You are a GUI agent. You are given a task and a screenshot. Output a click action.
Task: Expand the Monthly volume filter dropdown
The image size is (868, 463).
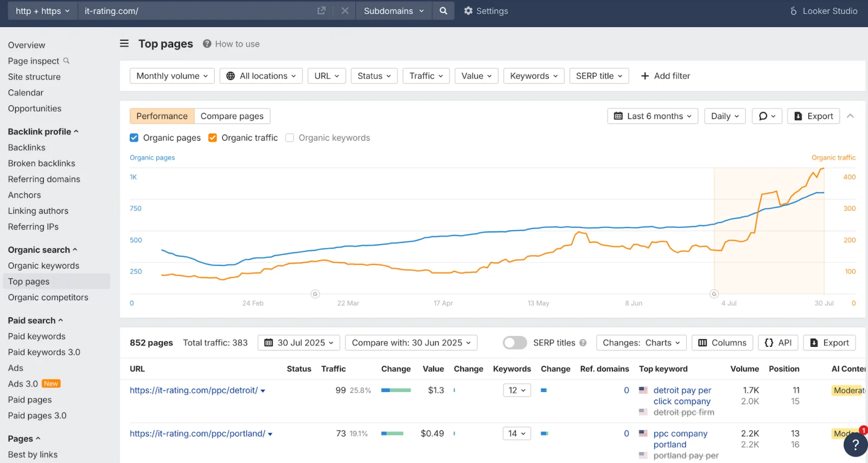172,76
